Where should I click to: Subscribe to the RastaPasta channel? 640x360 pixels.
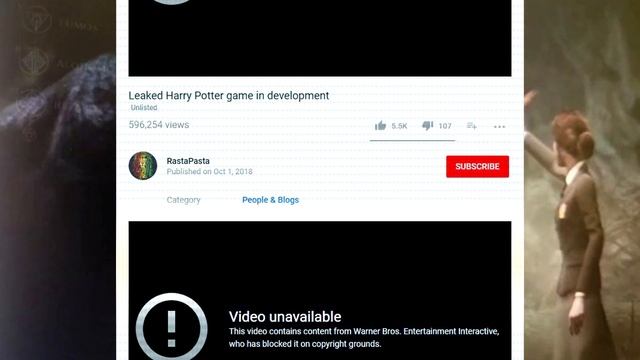tap(478, 167)
